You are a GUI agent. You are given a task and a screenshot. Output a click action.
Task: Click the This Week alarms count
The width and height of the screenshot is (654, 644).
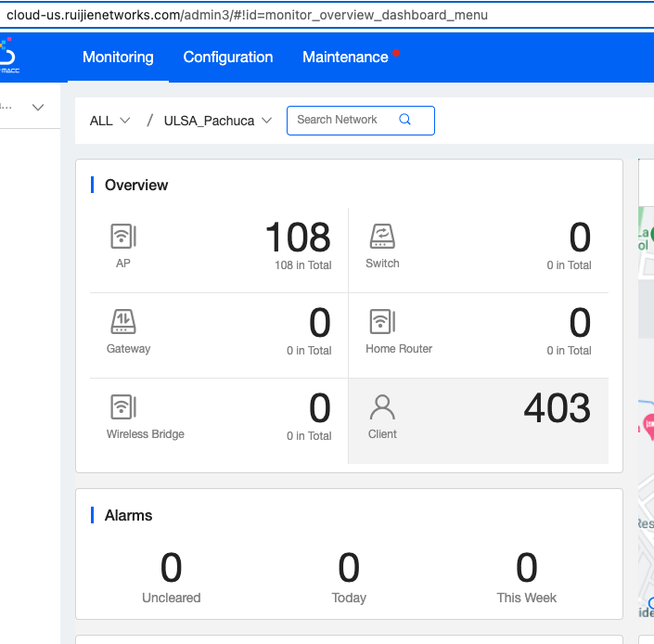pos(526,568)
